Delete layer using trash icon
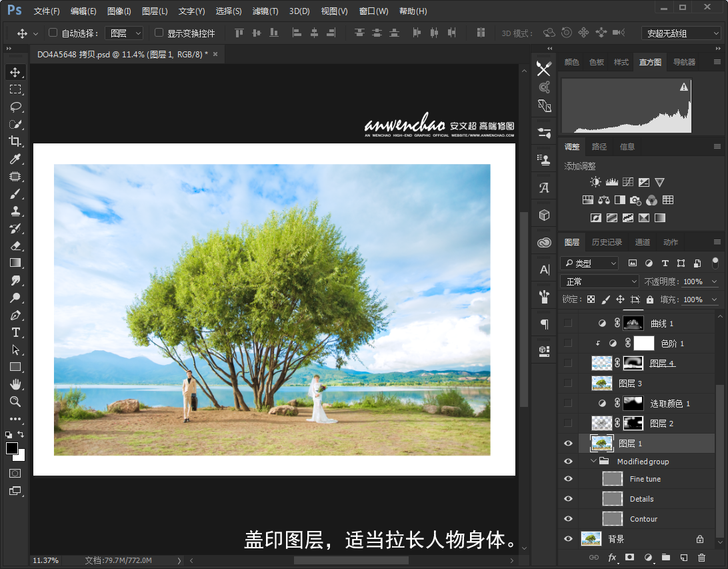The height and width of the screenshot is (569, 728). point(701,558)
